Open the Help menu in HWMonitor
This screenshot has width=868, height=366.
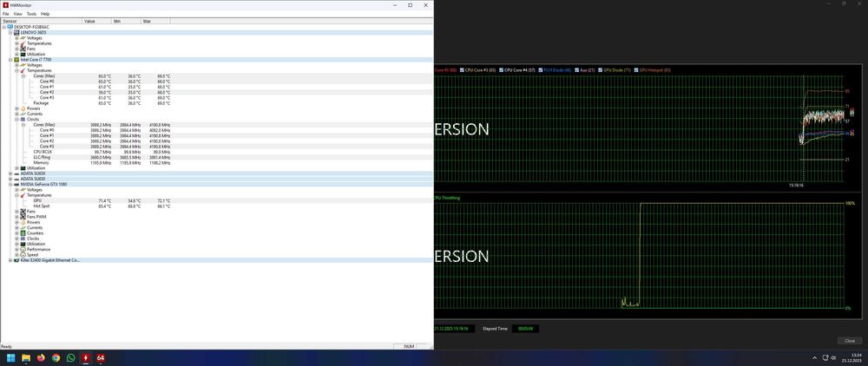[45, 14]
